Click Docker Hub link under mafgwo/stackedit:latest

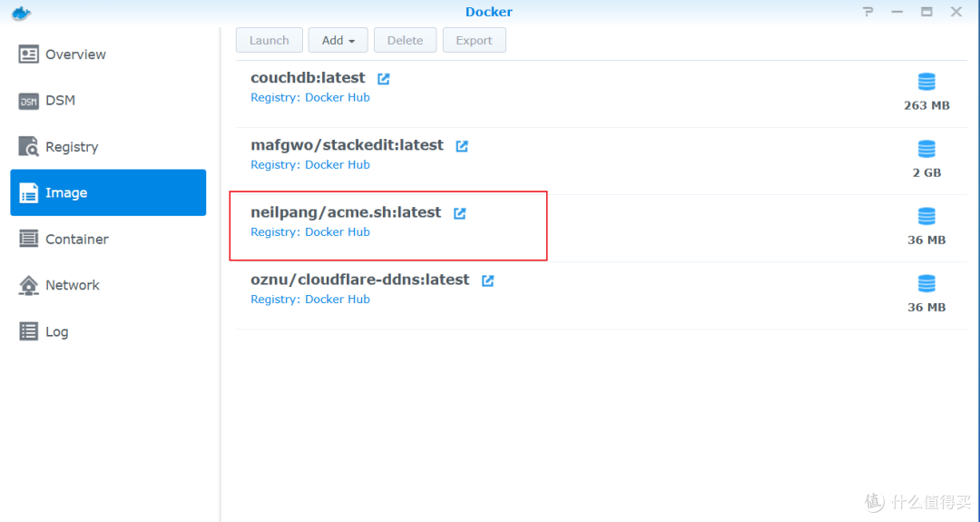click(x=338, y=165)
